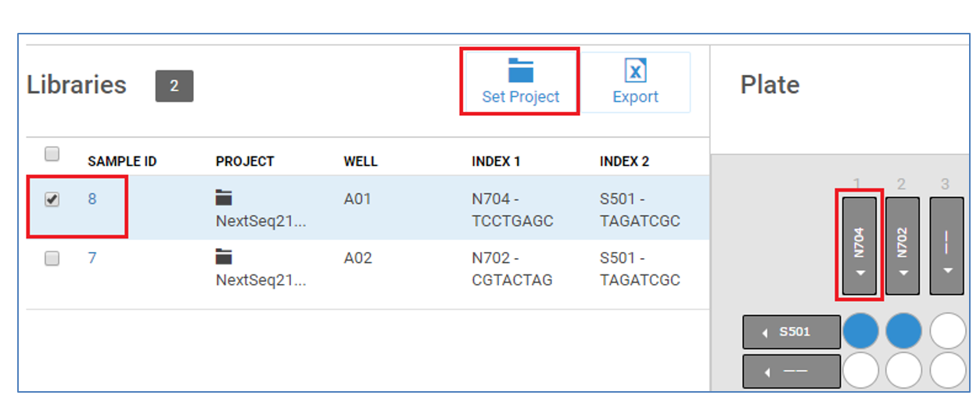Sort by the INDEX 1 column header
Viewport: 980px width, 406px height.
pyautogui.click(x=496, y=161)
